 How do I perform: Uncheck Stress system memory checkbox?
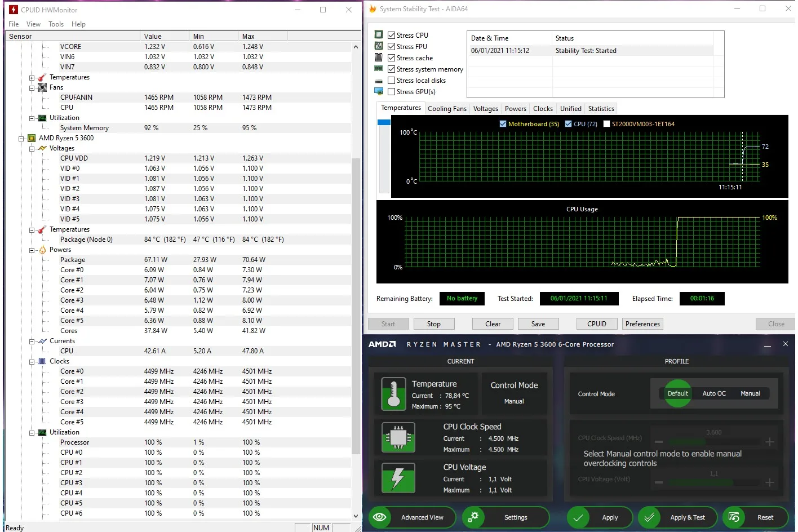[391, 69]
